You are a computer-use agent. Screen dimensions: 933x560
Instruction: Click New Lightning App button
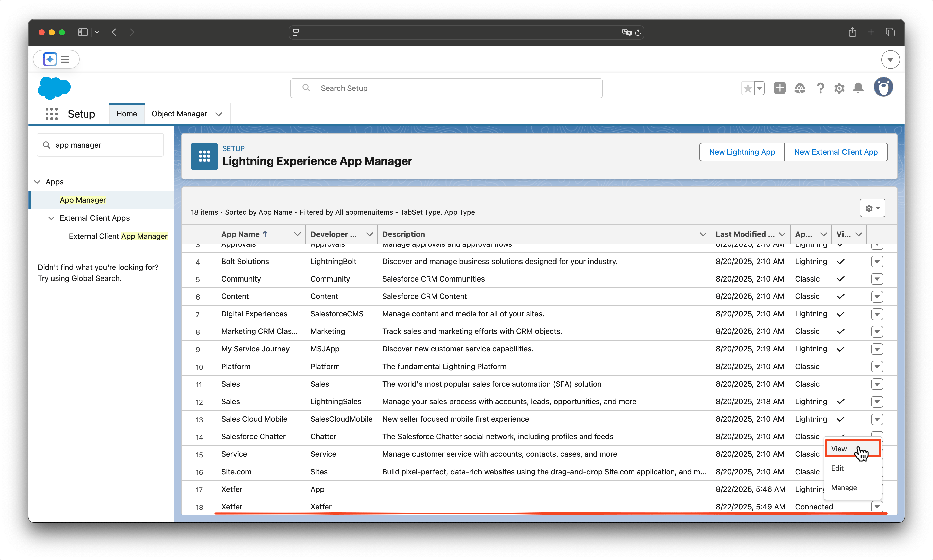742,152
